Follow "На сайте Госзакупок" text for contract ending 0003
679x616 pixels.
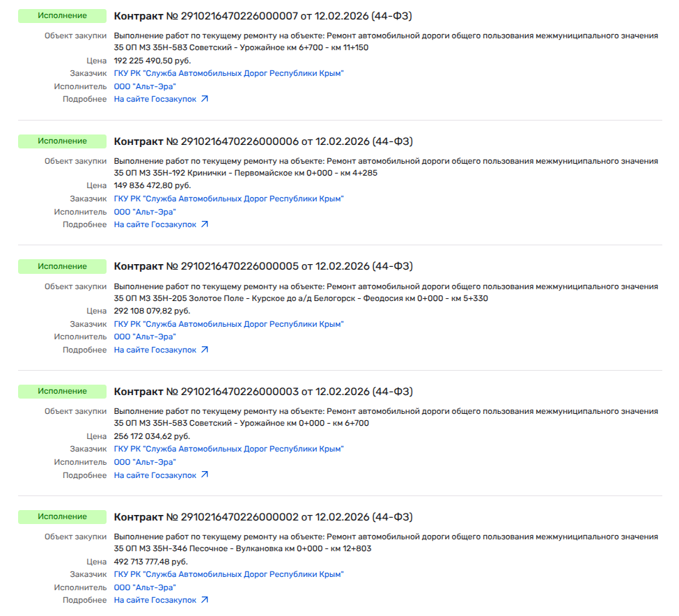click(155, 475)
